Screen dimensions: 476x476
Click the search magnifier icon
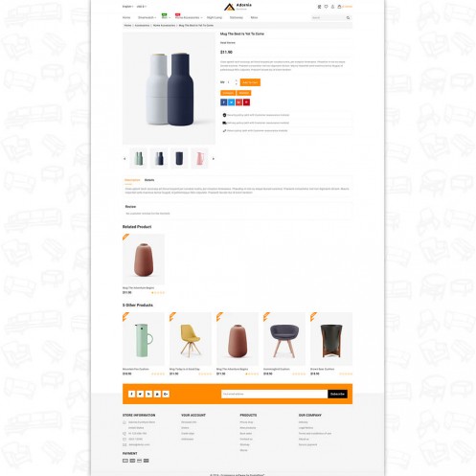pos(348,18)
